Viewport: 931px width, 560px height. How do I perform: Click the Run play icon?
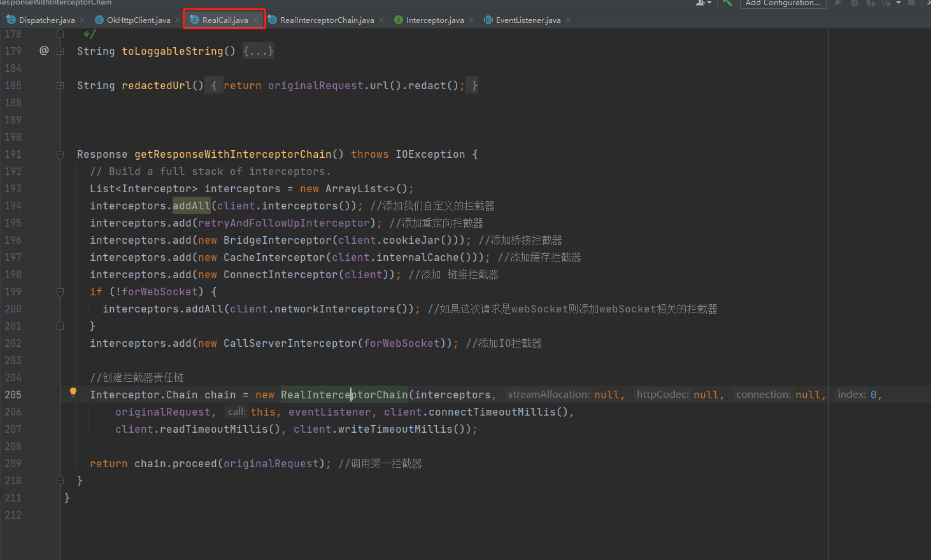pos(839,3)
